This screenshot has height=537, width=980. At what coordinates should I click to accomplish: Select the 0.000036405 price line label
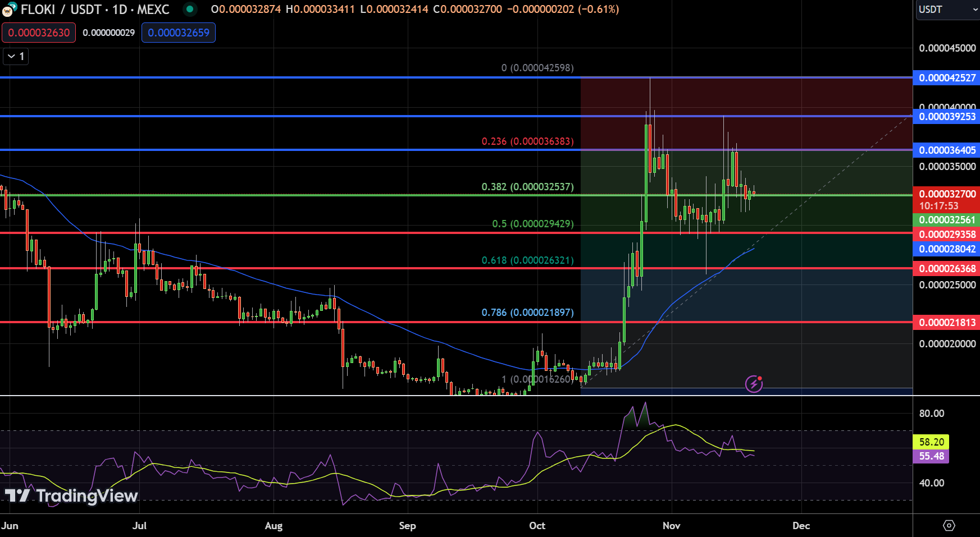point(947,150)
